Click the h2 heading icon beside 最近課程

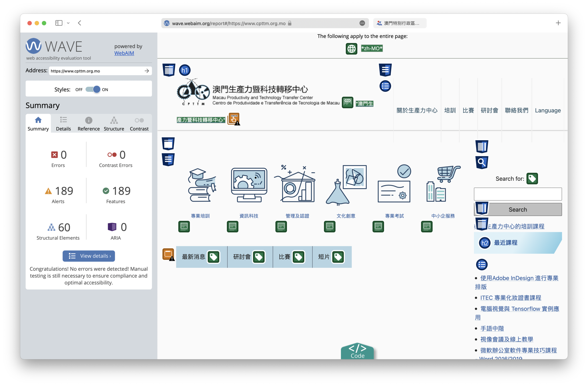tap(485, 243)
